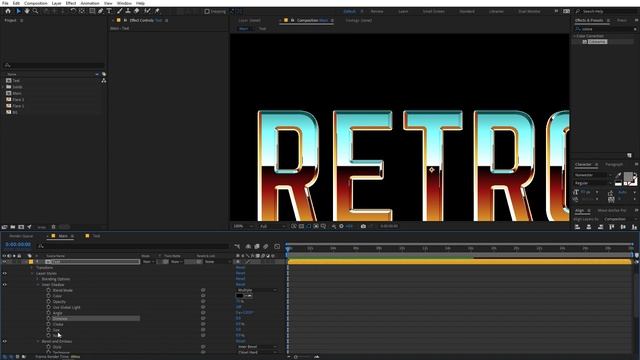The width and height of the screenshot is (640, 360).
Task: Click Reset for Layer Styles
Action: (x=240, y=273)
